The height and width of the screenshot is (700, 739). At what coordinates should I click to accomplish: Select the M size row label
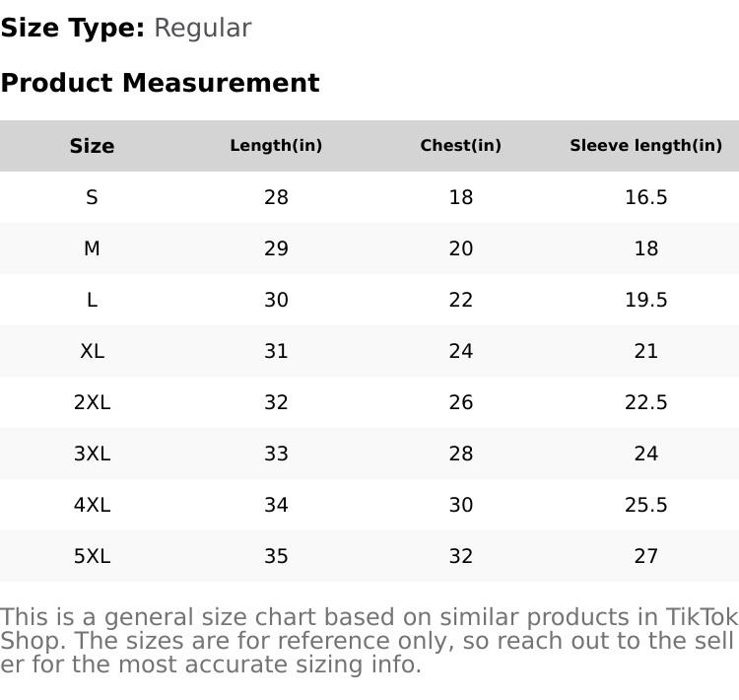click(92, 248)
